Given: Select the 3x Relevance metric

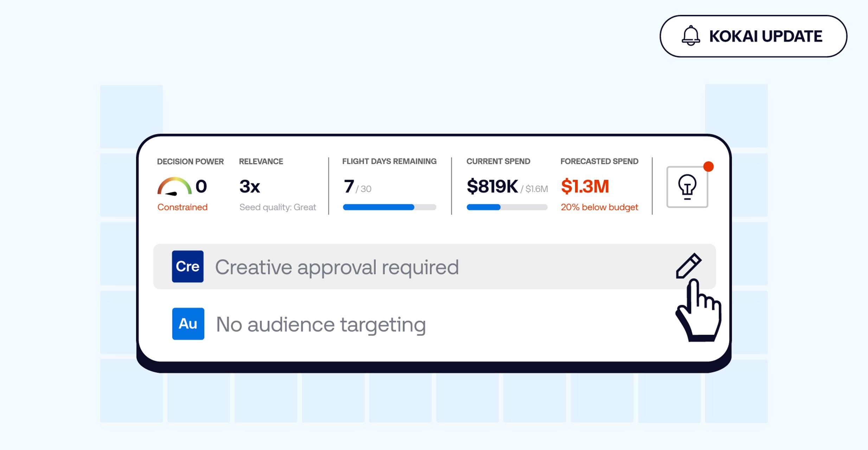Looking at the screenshot, I should [249, 186].
